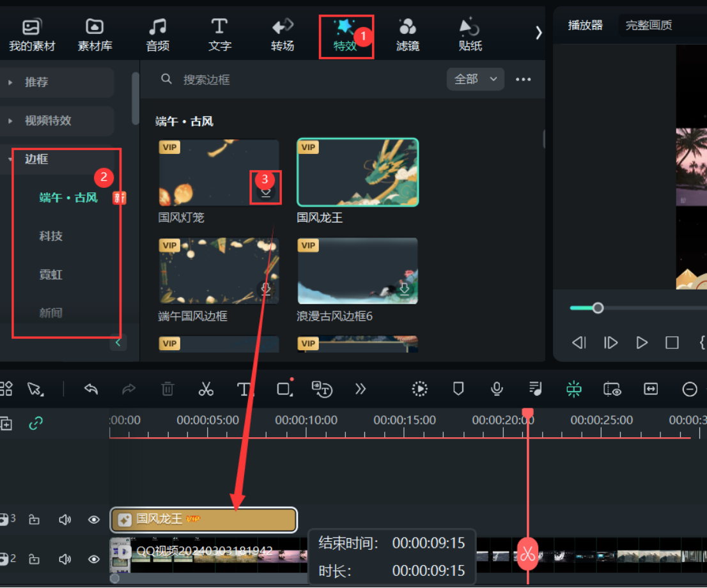Click the scissors split tool in the toolbar
Image resolution: width=707 pixels, height=588 pixels.
click(206, 389)
